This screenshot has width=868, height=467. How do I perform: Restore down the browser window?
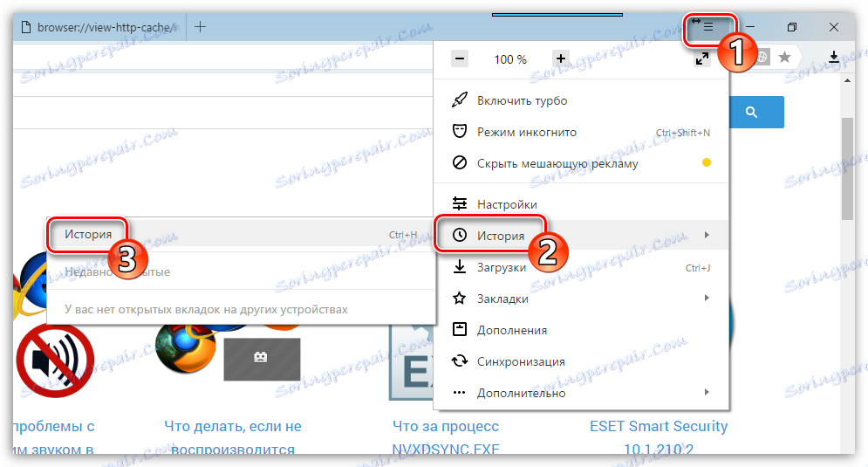(792, 27)
